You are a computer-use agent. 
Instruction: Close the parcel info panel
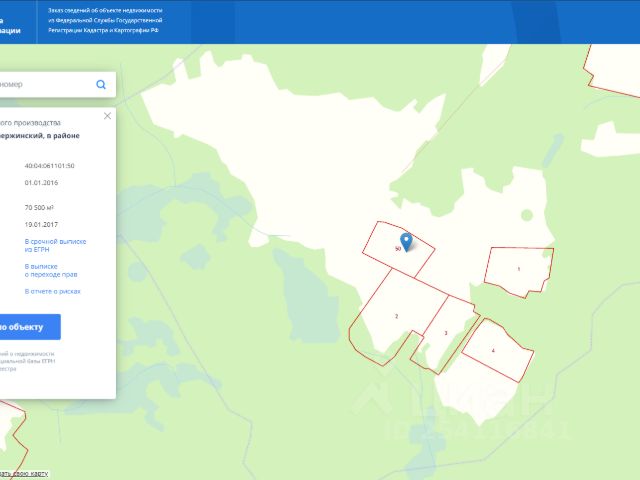point(107,116)
